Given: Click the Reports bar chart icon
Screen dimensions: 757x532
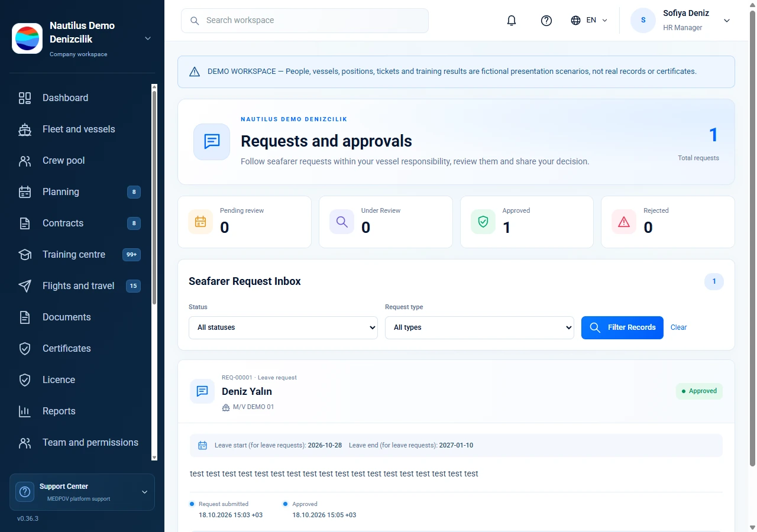Looking at the screenshot, I should point(25,411).
